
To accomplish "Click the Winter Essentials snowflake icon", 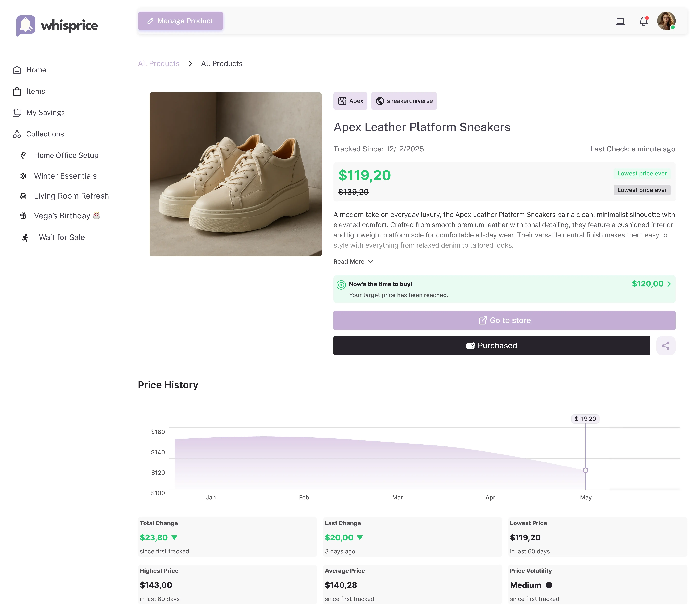I will click(23, 176).
